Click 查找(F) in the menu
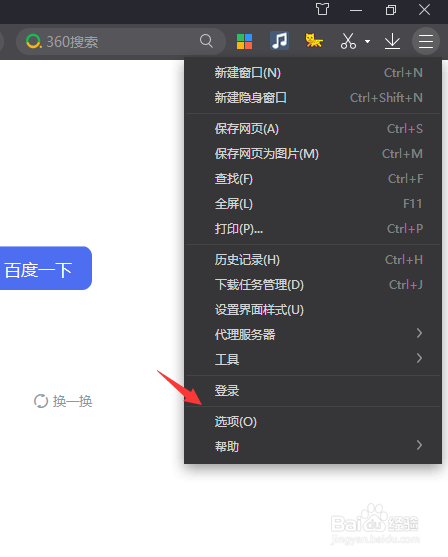Viewport: 448px width, 557px height. (x=313, y=179)
